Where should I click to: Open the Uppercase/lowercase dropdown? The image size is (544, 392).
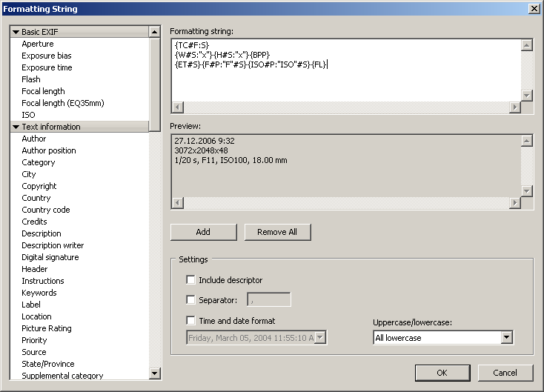point(506,338)
